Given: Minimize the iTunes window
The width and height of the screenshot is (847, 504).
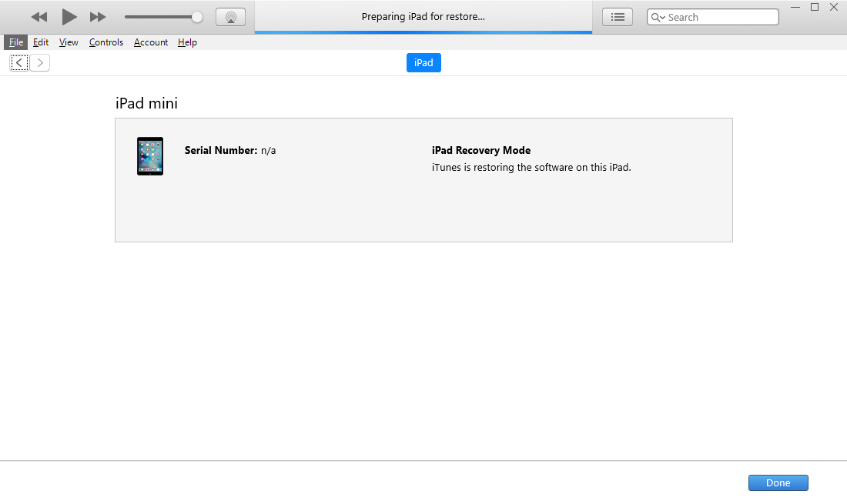Looking at the screenshot, I should click(795, 7).
